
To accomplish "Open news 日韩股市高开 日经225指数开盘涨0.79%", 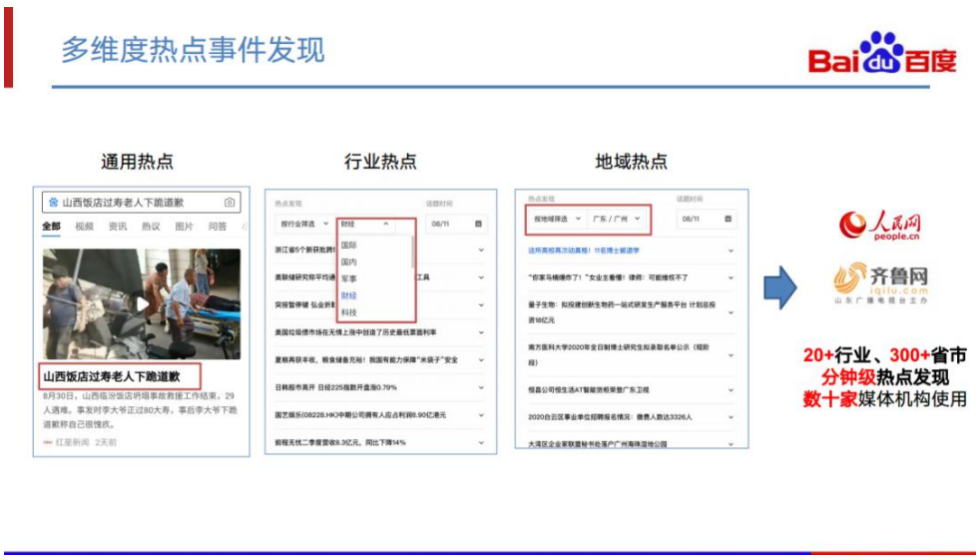I will point(335,387).
